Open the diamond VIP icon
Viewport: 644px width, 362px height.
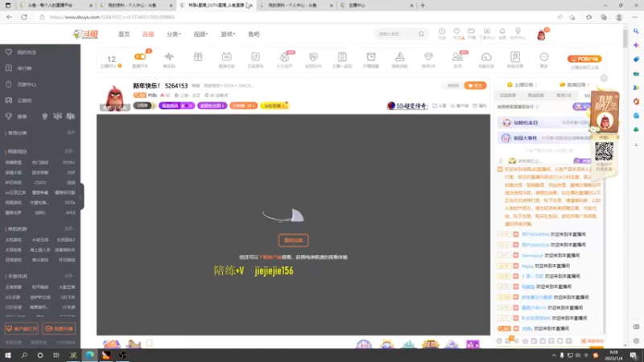coord(428,56)
